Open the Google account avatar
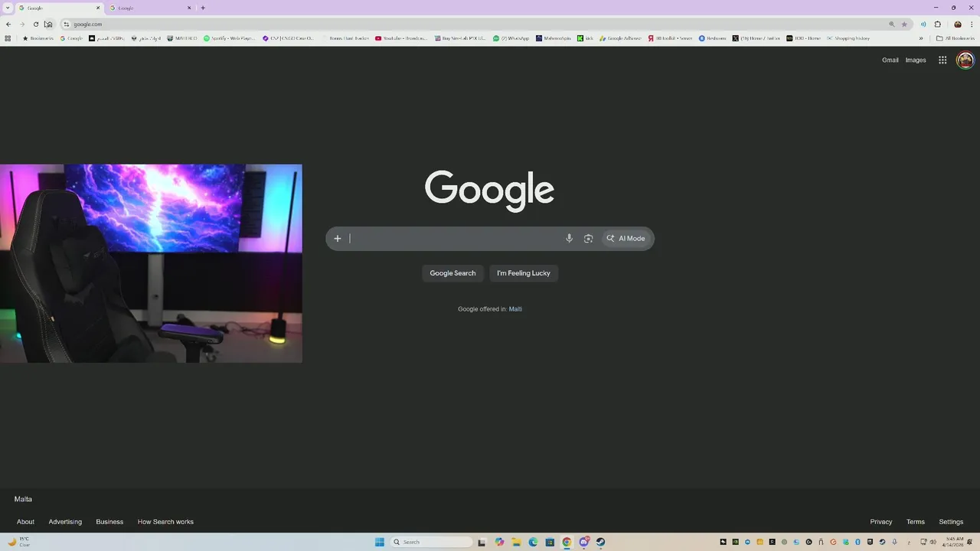This screenshot has height=551, width=980. pos(965,60)
